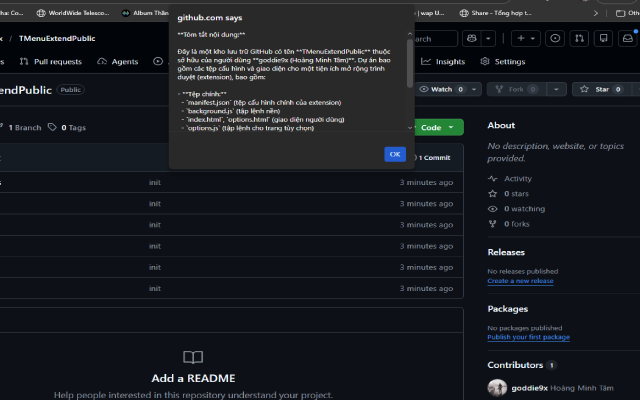Click the repositories icon in header

[x=603, y=38]
